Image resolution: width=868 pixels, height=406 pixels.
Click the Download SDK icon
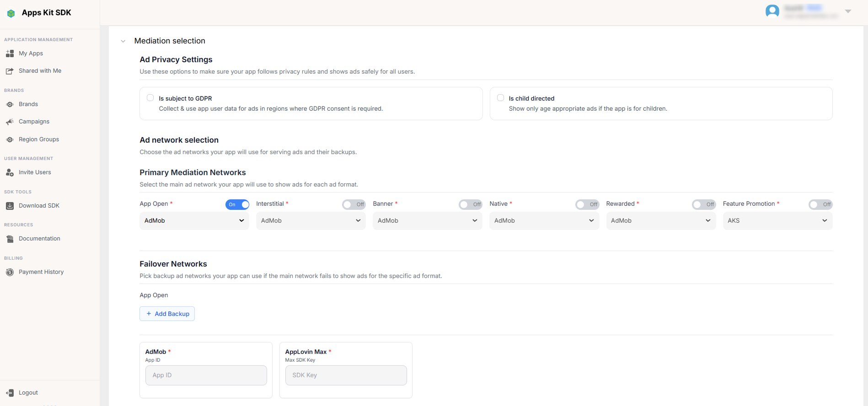point(10,206)
